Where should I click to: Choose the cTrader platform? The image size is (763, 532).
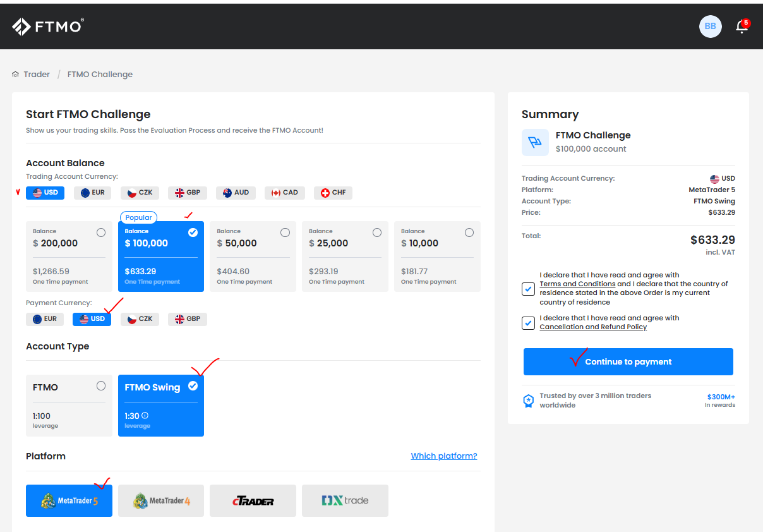click(253, 501)
